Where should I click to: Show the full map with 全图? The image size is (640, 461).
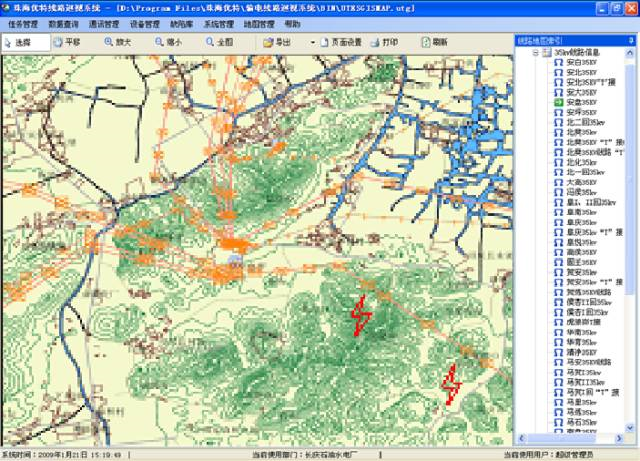point(221,43)
